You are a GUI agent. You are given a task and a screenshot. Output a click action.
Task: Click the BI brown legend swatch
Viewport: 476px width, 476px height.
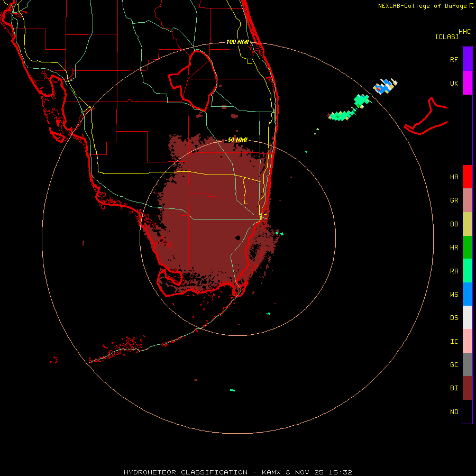(x=467, y=388)
